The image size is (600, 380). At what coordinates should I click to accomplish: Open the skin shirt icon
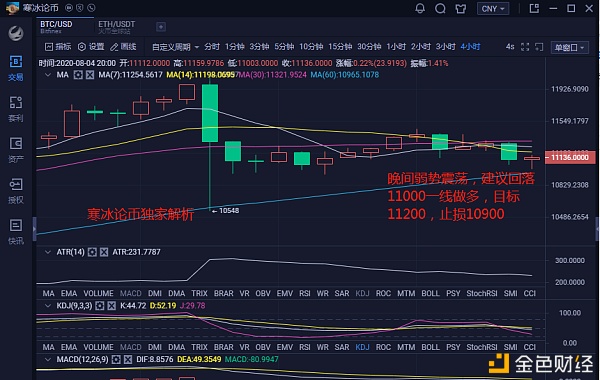pos(461,8)
